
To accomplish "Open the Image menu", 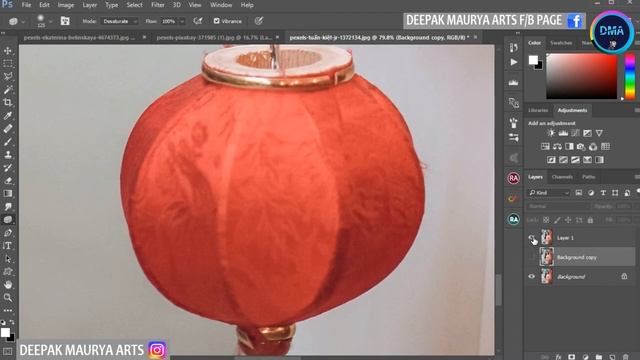I will click(66, 5).
